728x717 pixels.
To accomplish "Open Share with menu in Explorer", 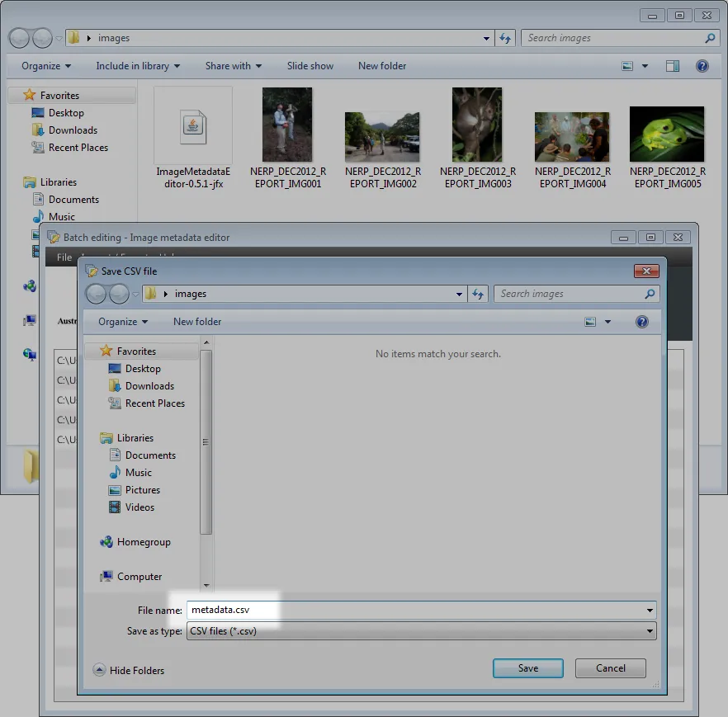I will click(234, 66).
